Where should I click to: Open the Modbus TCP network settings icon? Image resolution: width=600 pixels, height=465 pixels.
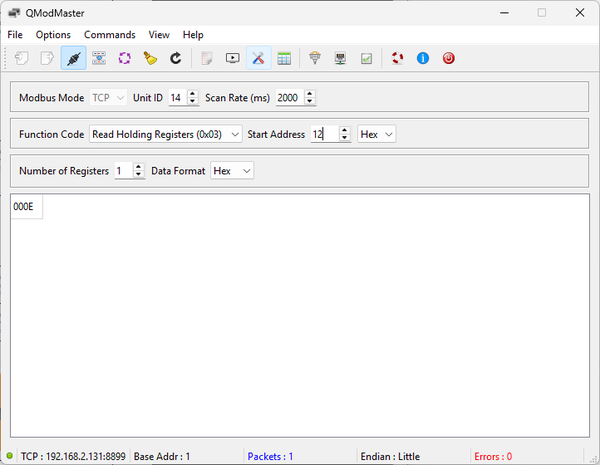[341, 58]
